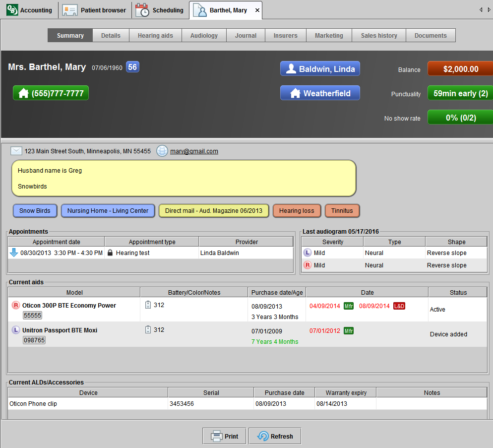Click the red R icon for the Oticon 300P aid
The image size is (493, 448).
tap(15, 306)
